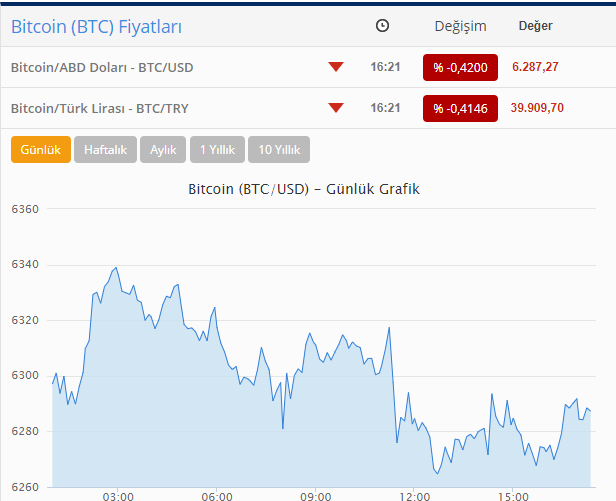Viewport: 616px width, 501px height.
Task: Click the 09:00 x-axis label
Action: (x=315, y=497)
